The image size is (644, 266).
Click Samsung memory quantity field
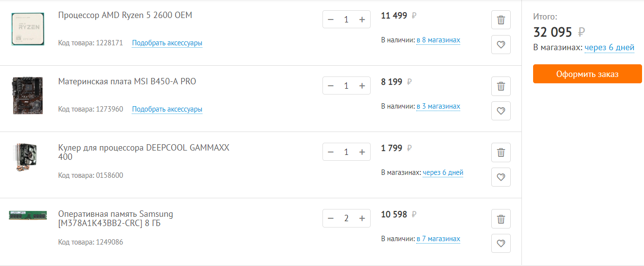click(x=346, y=218)
